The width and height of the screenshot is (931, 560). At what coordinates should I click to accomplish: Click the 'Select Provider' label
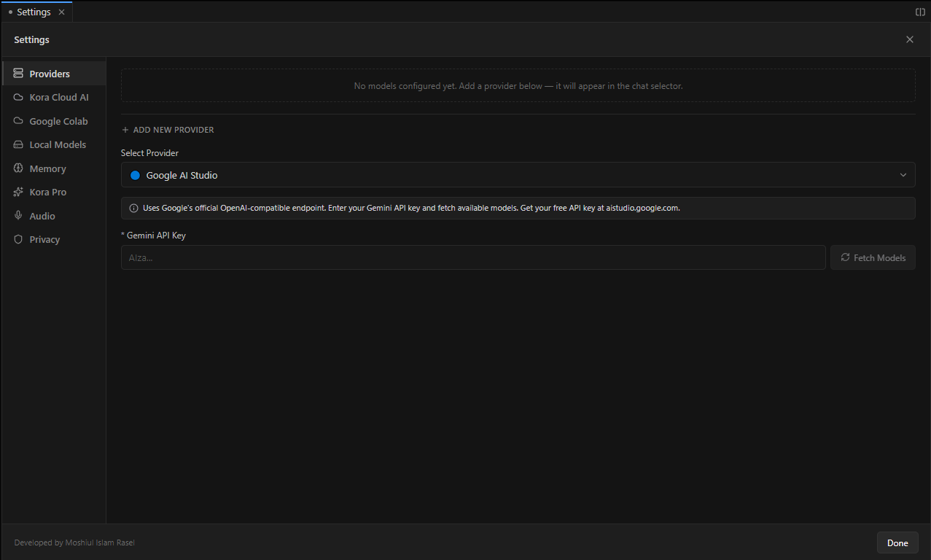coord(149,153)
